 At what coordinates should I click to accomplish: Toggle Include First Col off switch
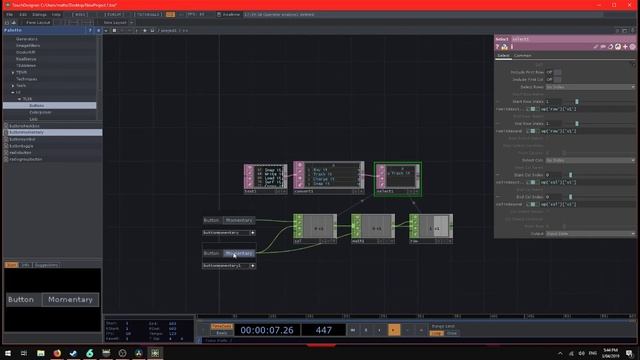(x=557, y=80)
